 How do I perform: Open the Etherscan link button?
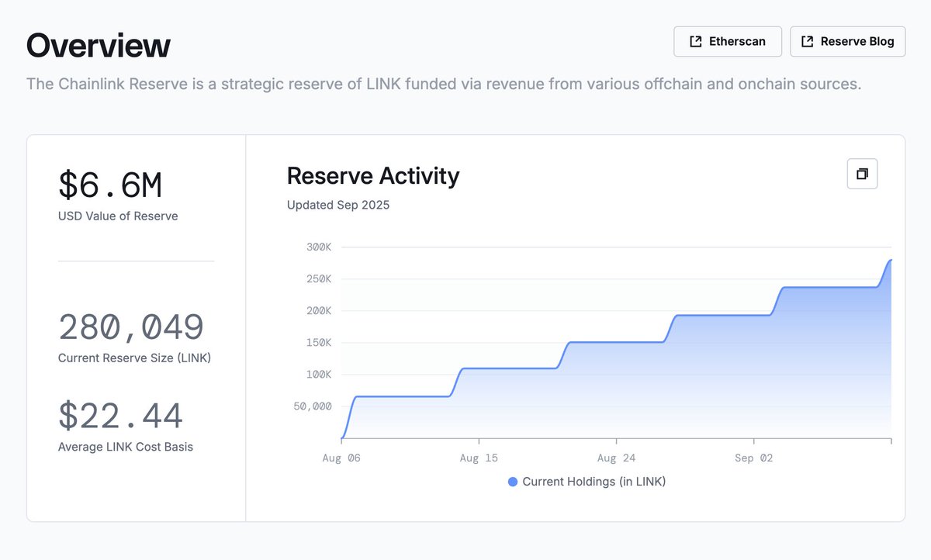click(x=728, y=41)
